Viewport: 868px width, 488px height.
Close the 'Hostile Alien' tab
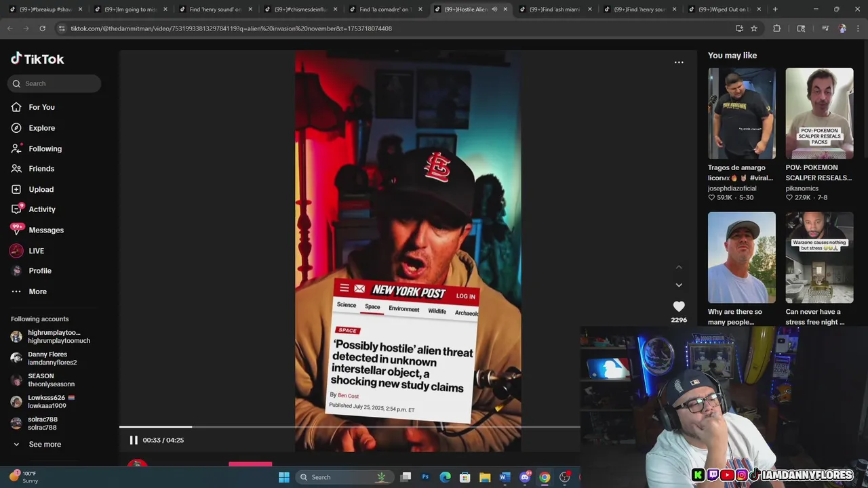click(x=505, y=9)
